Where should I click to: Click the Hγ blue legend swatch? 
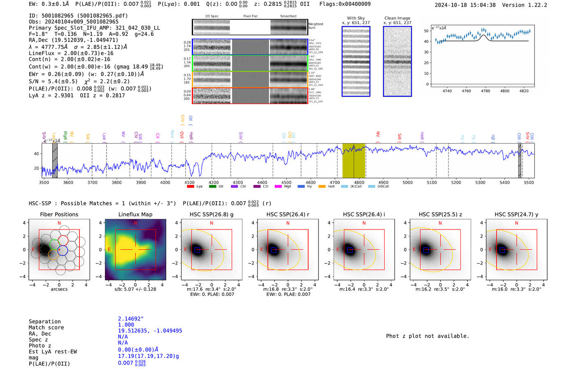tap(301, 186)
